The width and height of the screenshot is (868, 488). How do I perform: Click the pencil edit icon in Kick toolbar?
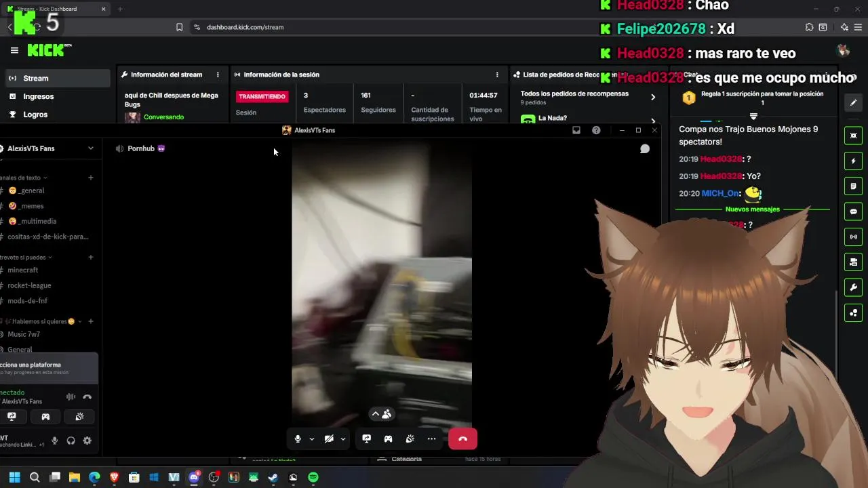(854, 102)
